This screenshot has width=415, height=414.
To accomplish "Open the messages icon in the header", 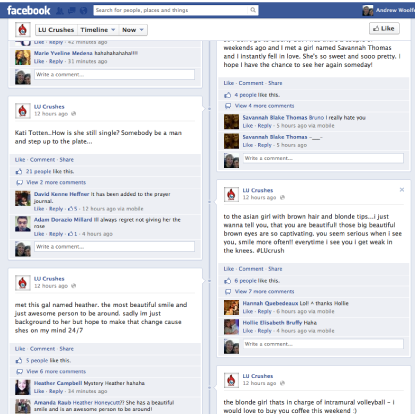I will pyautogui.click(x=72, y=11).
